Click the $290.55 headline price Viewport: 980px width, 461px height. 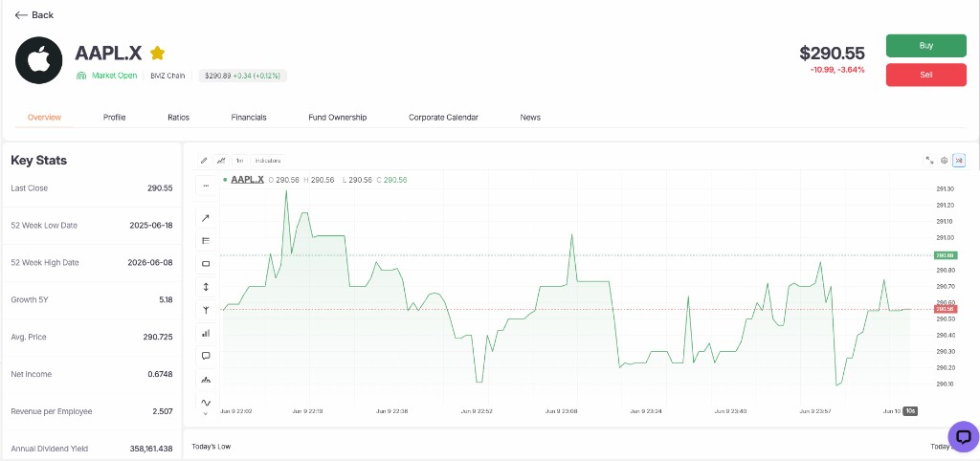pyautogui.click(x=832, y=54)
